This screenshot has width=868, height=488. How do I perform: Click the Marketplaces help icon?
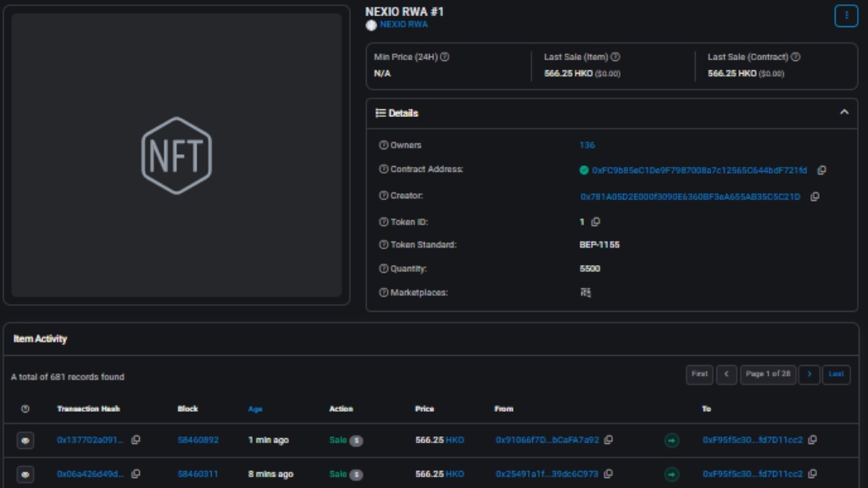click(x=384, y=292)
